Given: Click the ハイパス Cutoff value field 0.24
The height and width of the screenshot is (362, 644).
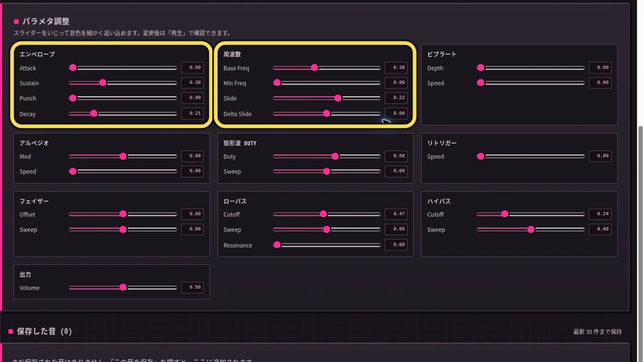Looking at the screenshot, I should click(600, 214).
